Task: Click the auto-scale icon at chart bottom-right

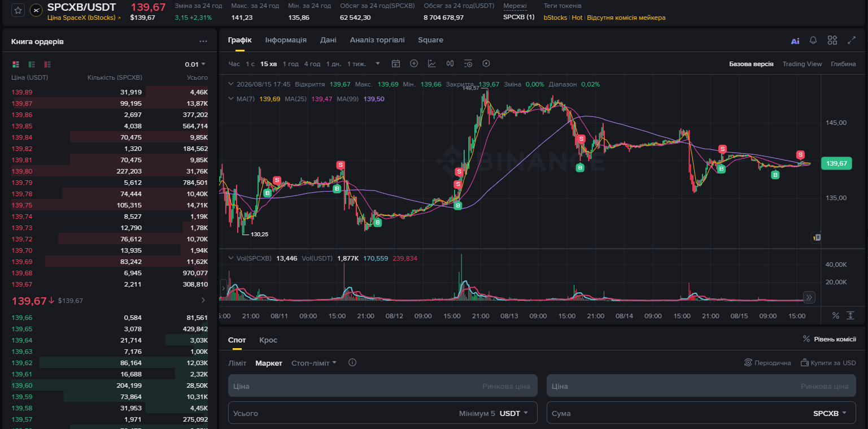Action: [851, 315]
